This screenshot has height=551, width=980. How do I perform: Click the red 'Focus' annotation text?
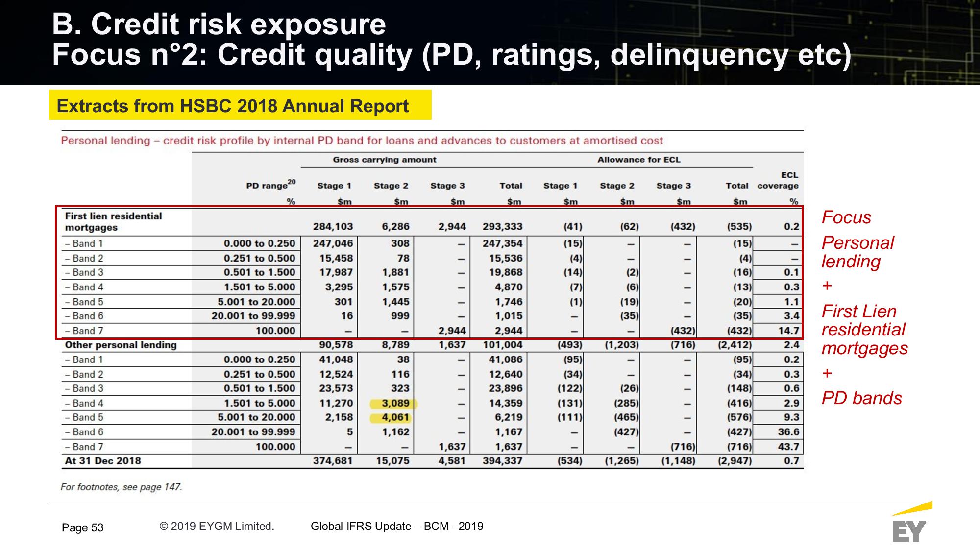tap(846, 217)
